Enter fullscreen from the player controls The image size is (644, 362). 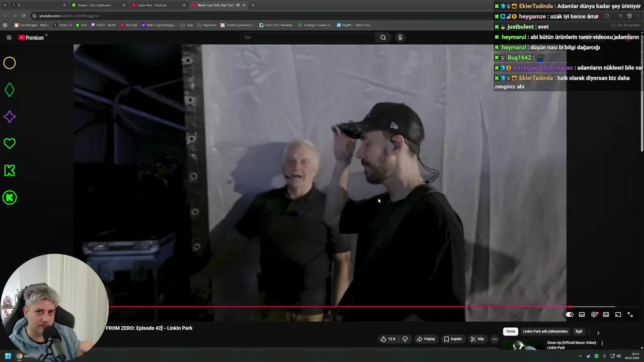coord(630,315)
